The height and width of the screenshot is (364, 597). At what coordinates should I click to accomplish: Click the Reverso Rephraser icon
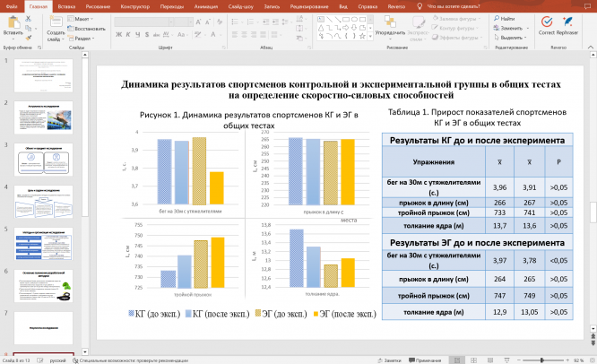tap(570, 22)
